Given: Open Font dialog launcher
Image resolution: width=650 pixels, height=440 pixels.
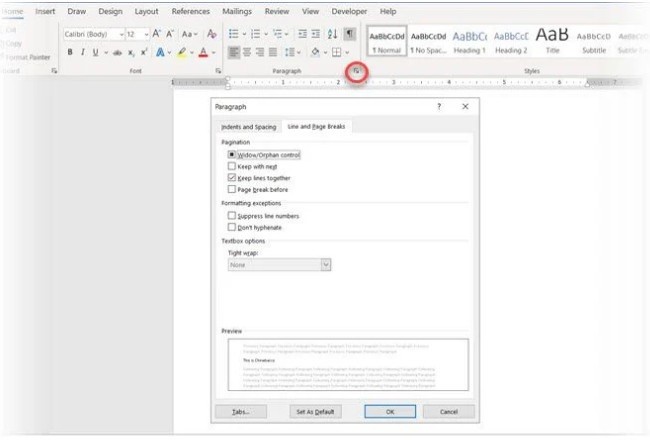Looking at the screenshot, I should (218, 71).
